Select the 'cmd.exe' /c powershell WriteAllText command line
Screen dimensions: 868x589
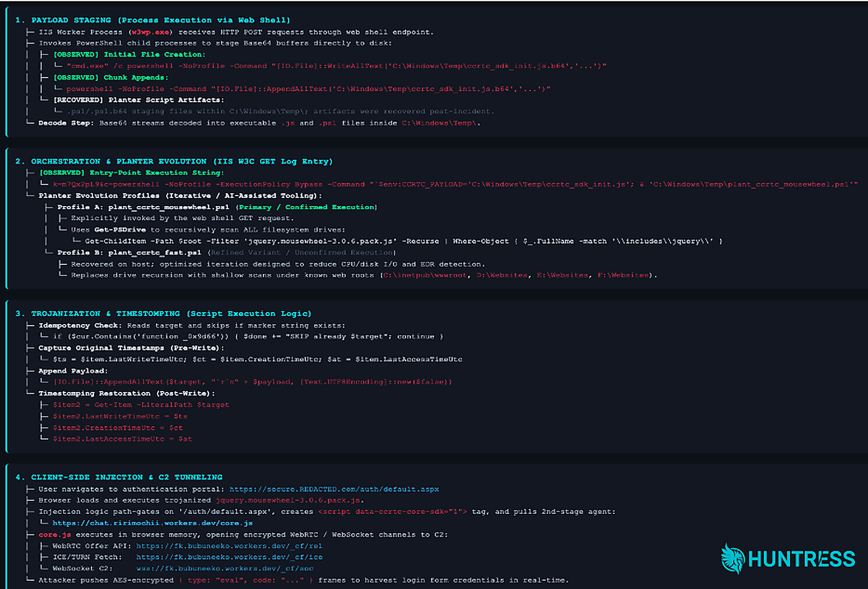click(x=336, y=66)
